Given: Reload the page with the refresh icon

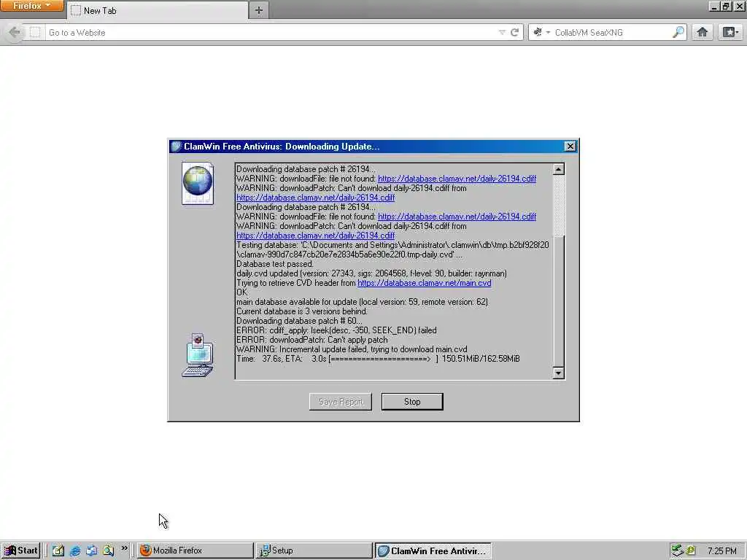Looking at the screenshot, I should tap(514, 32).
